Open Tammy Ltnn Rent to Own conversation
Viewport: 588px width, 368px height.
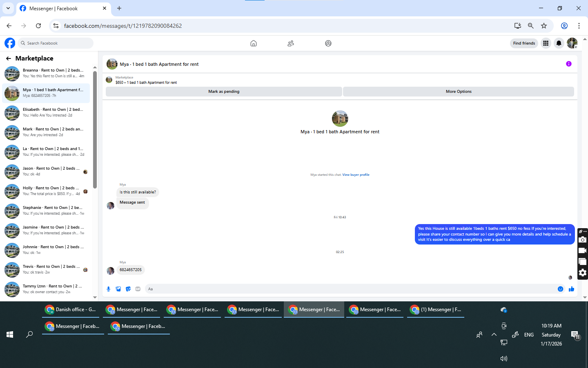click(x=46, y=289)
